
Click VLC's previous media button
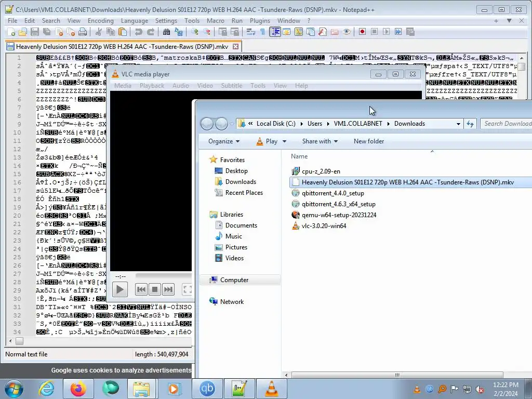pyautogui.click(x=141, y=289)
